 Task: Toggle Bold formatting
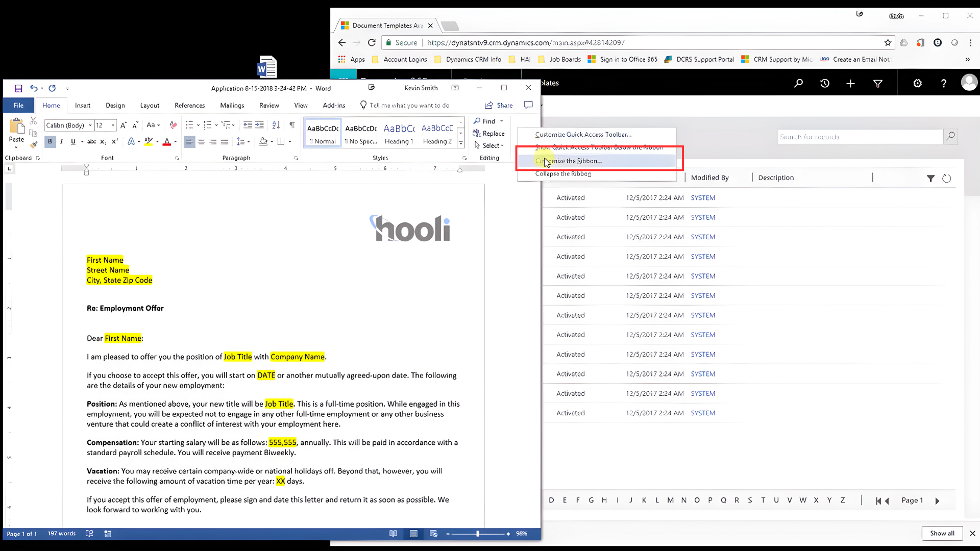(50, 142)
